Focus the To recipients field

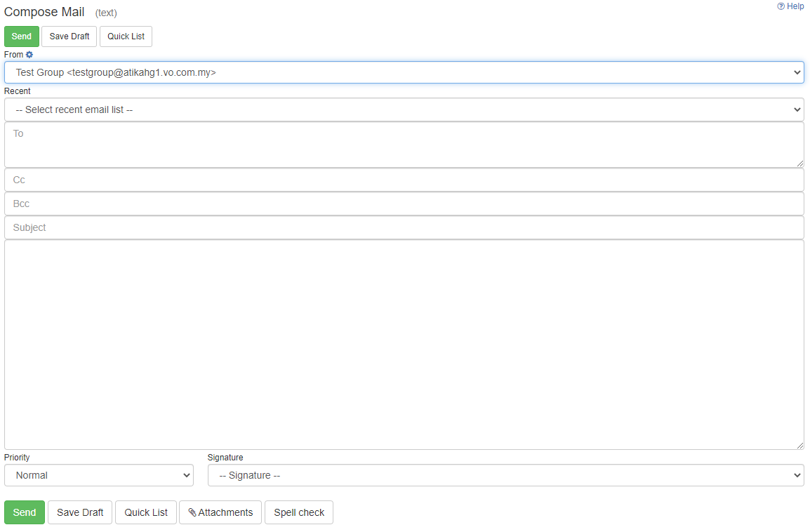point(404,145)
